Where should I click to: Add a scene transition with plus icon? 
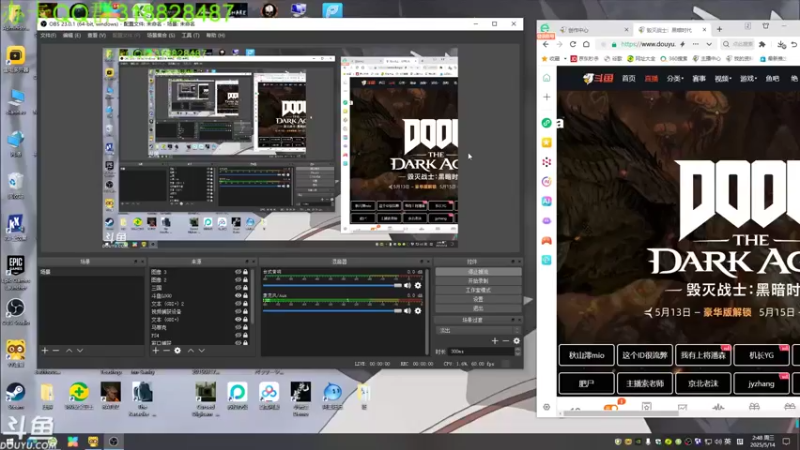494,341
